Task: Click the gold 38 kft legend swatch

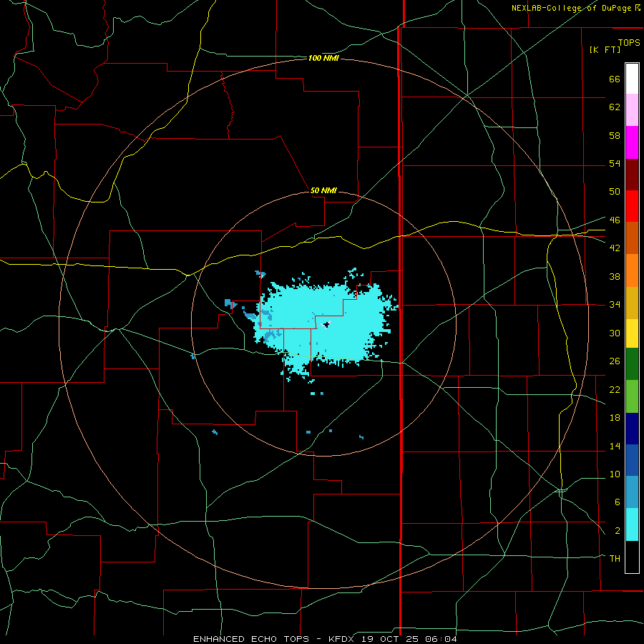Action: (632, 303)
